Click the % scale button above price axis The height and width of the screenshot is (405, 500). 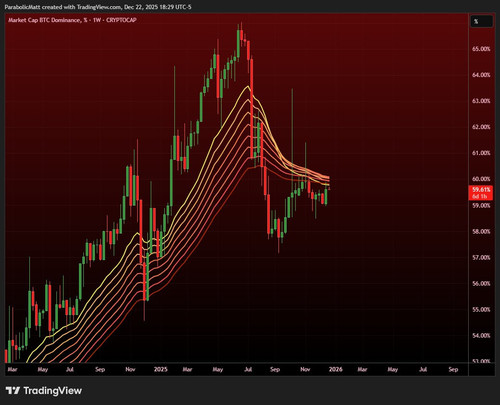coord(481,21)
